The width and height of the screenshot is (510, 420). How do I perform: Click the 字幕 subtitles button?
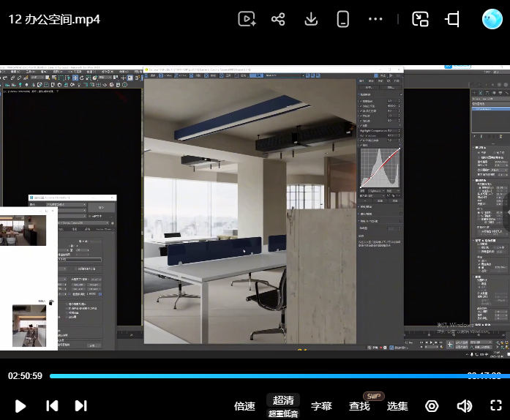pos(321,406)
